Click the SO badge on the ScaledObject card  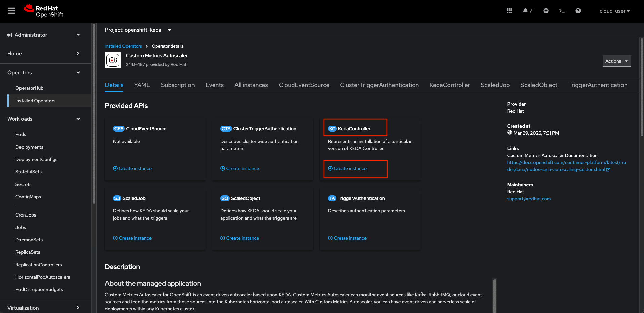tap(225, 198)
